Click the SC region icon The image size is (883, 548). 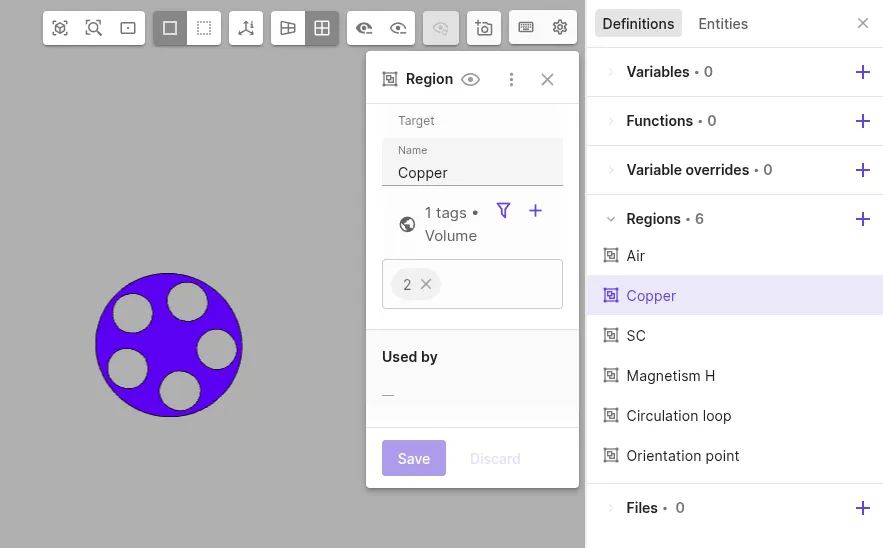point(611,336)
